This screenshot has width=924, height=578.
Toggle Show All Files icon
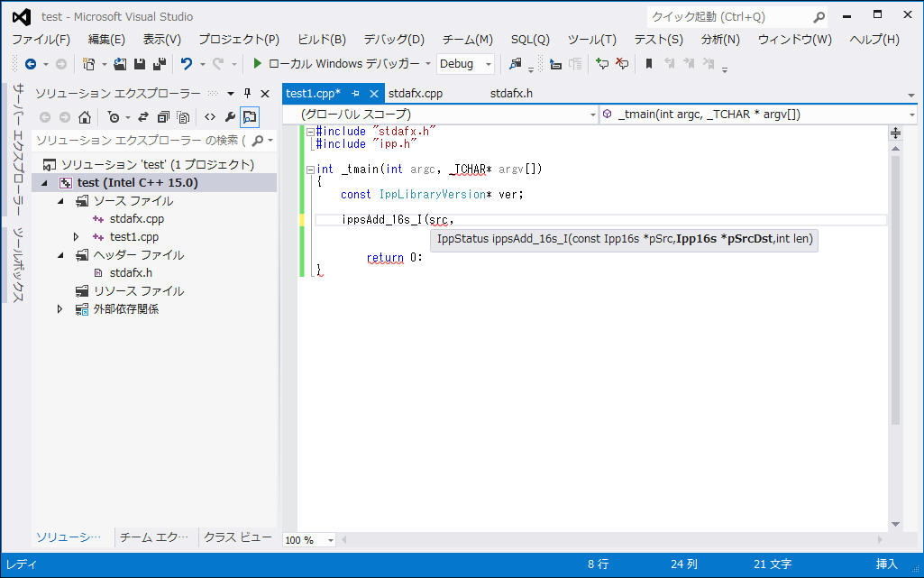click(x=183, y=117)
